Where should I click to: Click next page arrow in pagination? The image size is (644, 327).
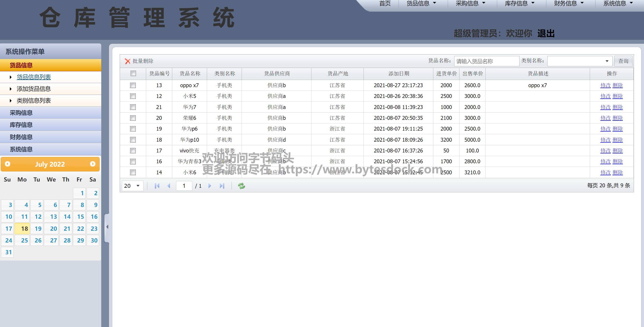pos(210,186)
